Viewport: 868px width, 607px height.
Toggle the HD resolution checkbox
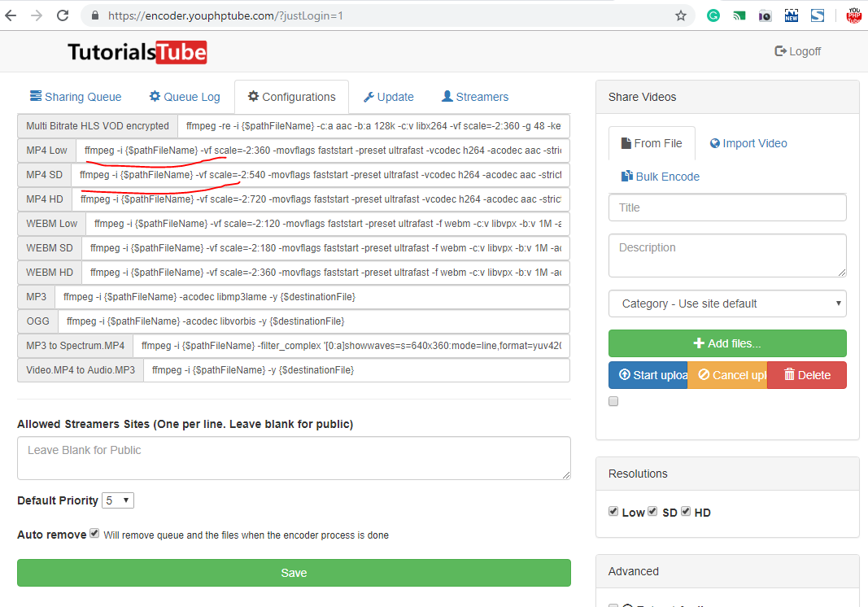[x=686, y=511]
